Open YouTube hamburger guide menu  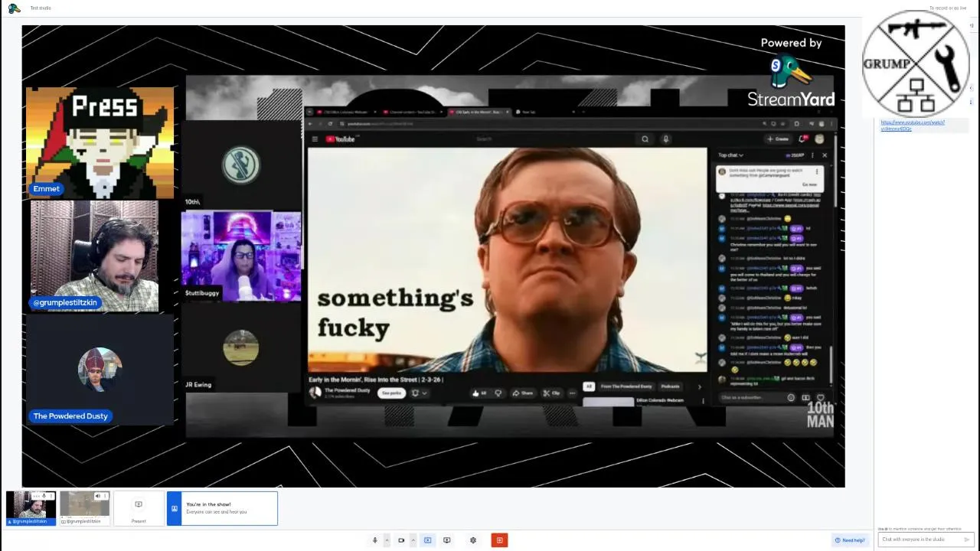coord(315,139)
